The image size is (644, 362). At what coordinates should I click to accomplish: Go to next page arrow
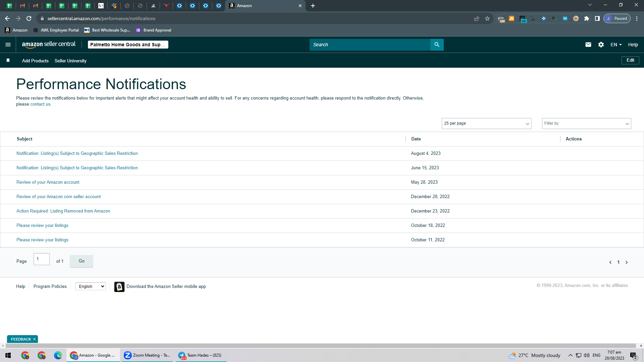pyautogui.click(x=627, y=262)
